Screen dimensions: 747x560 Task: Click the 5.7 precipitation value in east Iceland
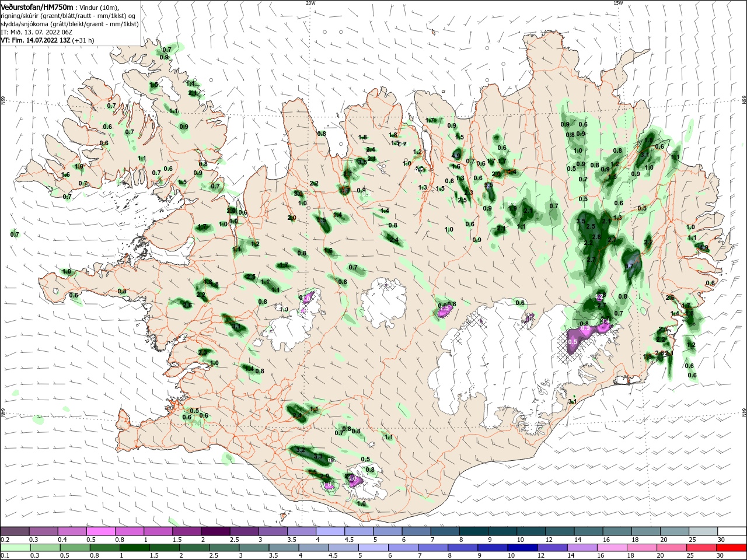tap(629, 266)
